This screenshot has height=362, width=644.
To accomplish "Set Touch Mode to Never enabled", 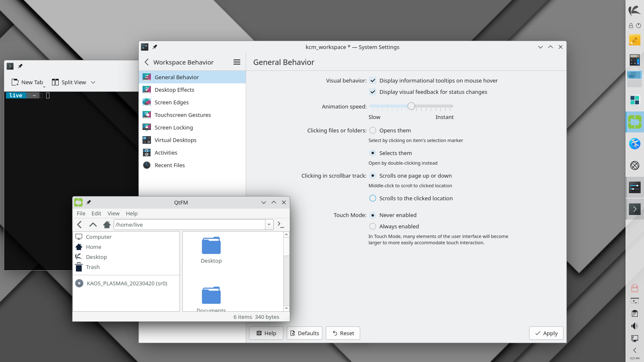I will pos(373,215).
